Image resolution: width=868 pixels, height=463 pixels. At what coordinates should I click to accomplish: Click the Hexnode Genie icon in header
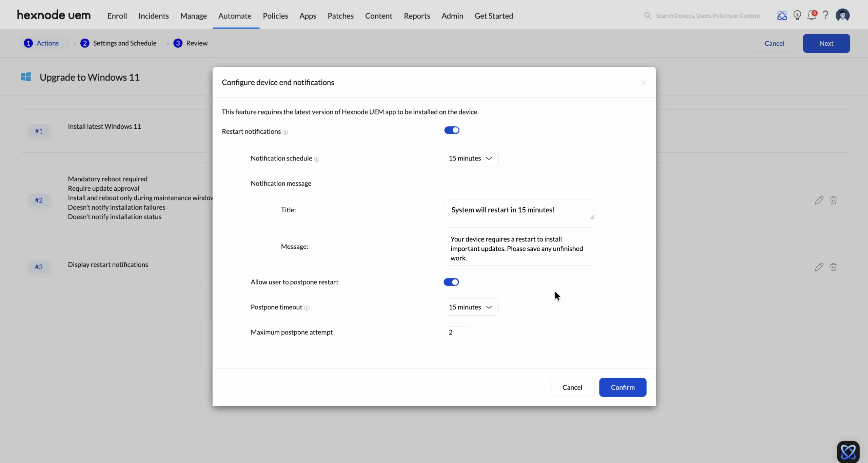(782, 16)
